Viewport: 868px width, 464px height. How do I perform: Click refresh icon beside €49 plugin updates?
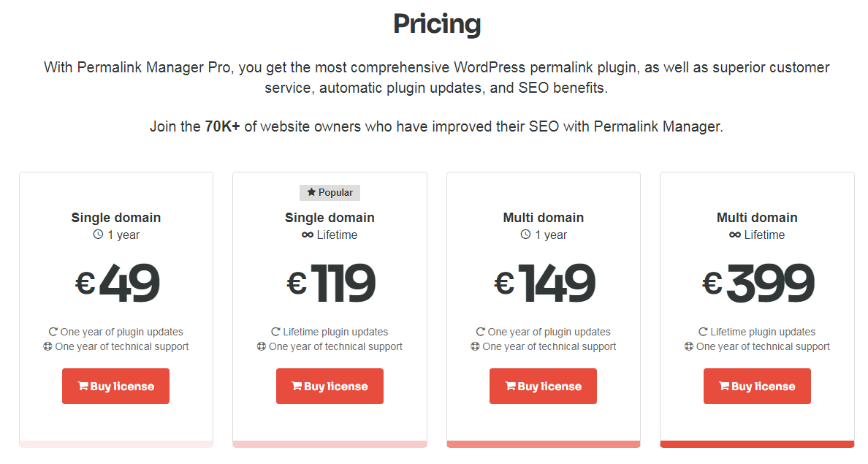[53, 332]
